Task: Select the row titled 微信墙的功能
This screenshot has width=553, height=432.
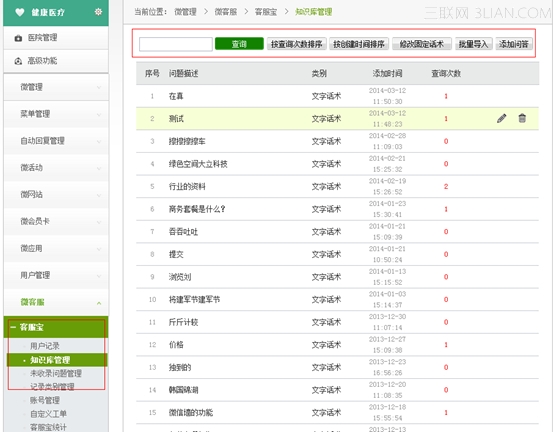Action: click(x=338, y=413)
